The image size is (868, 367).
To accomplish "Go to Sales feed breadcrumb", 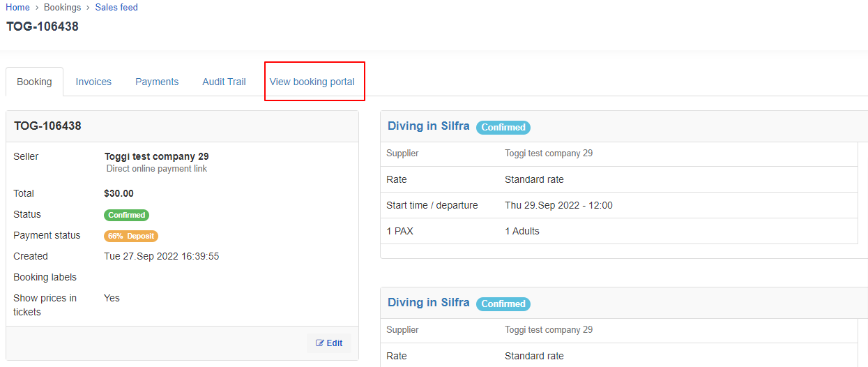I will [116, 7].
